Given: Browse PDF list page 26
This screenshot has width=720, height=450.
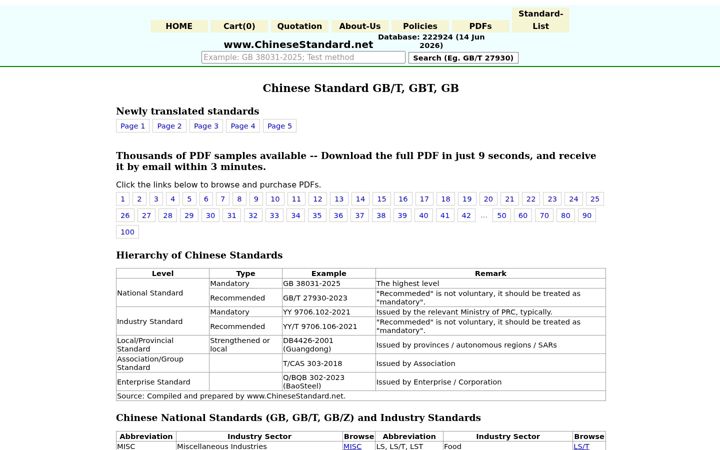Looking at the screenshot, I should (x=125, y=215).
